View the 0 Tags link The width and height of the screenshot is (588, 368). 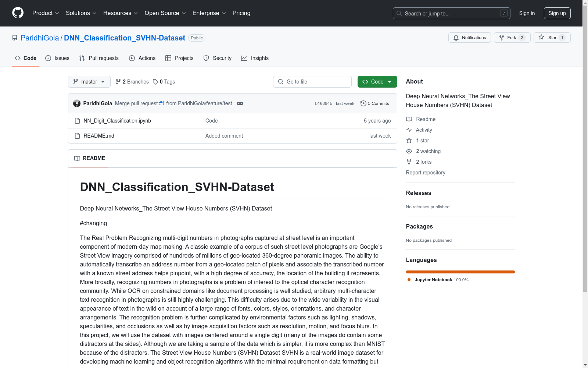[164, 82]
